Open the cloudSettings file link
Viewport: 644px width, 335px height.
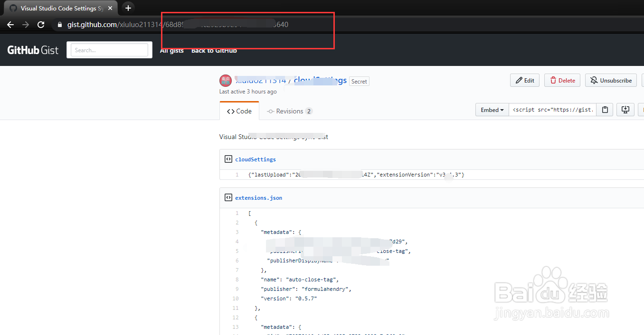256,159
